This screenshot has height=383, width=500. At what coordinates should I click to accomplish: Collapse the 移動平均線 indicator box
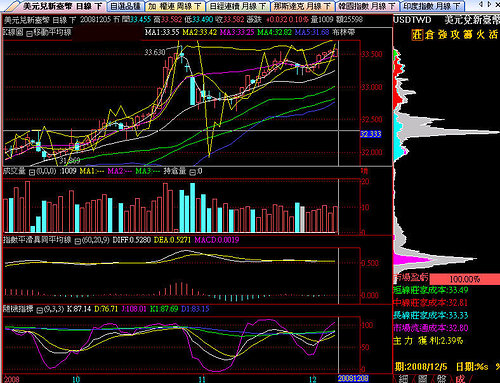click(29, 33)
